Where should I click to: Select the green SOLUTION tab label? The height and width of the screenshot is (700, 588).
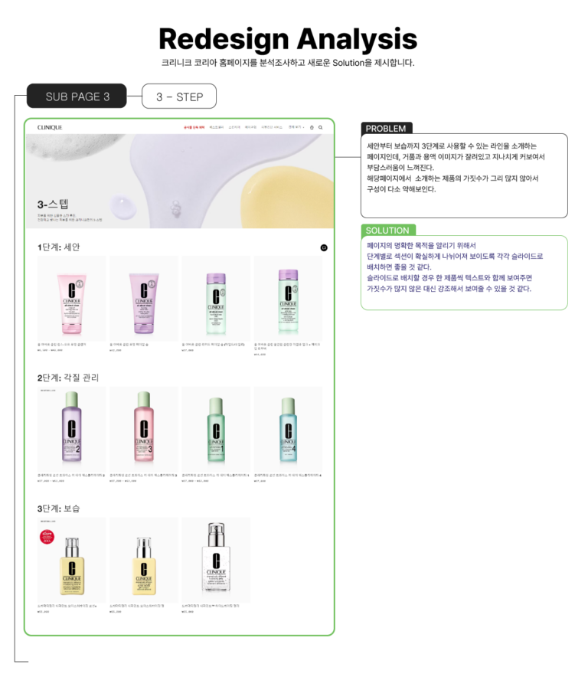(388, 230)
